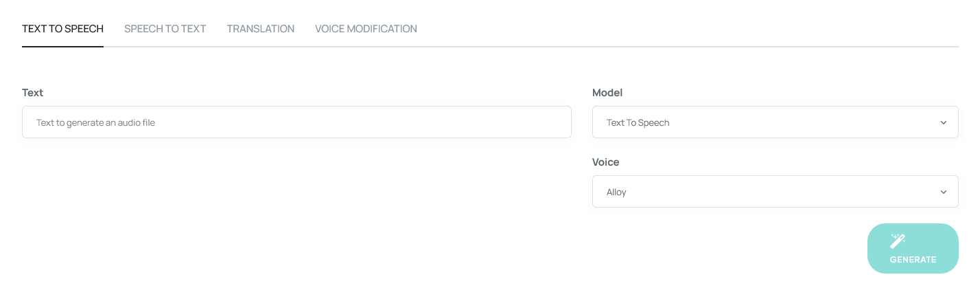980x299 pixels.
Task: Click the 'Text To Speech' model value
Action: 638,123
